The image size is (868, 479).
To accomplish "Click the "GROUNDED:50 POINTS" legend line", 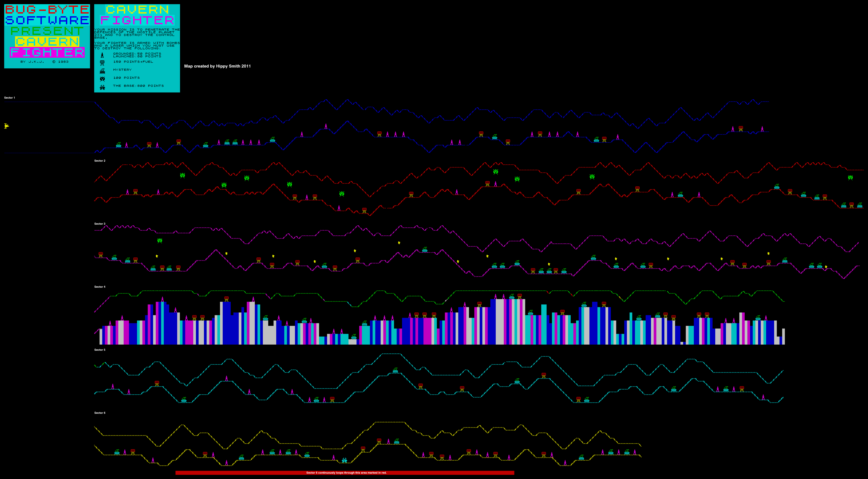I will pos(137,54).
